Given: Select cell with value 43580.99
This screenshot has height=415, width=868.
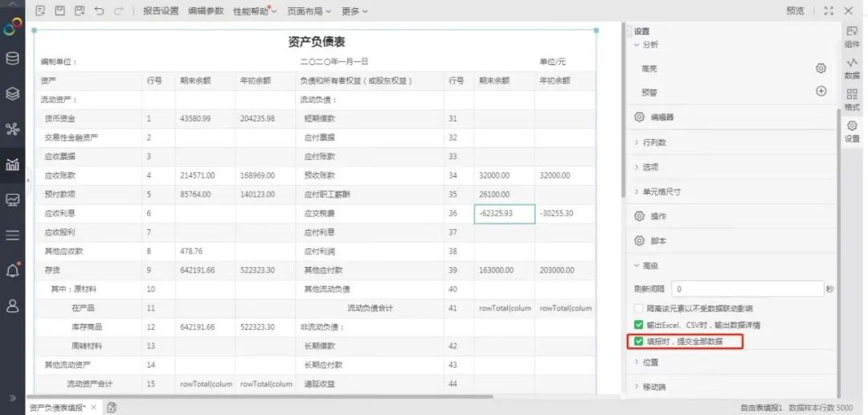Looking at the screenshot, I should 206,118.
